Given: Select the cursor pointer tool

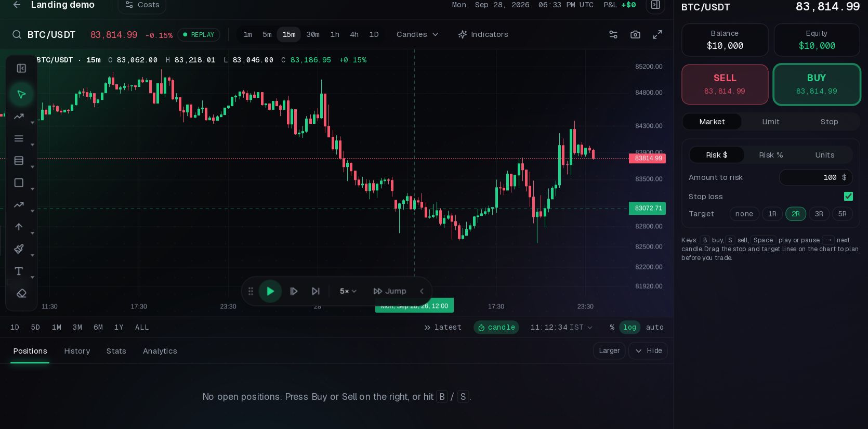Looking at the screenshot, I should coord(21,94).
